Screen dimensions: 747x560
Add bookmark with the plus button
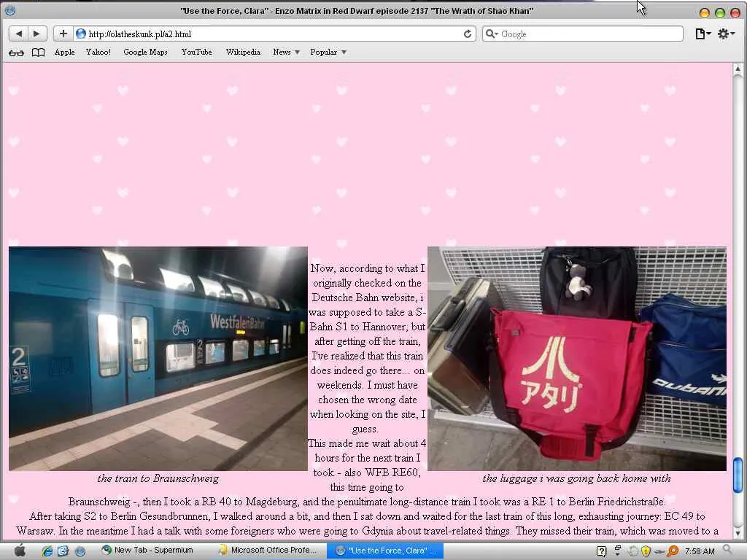pos(63,34)
